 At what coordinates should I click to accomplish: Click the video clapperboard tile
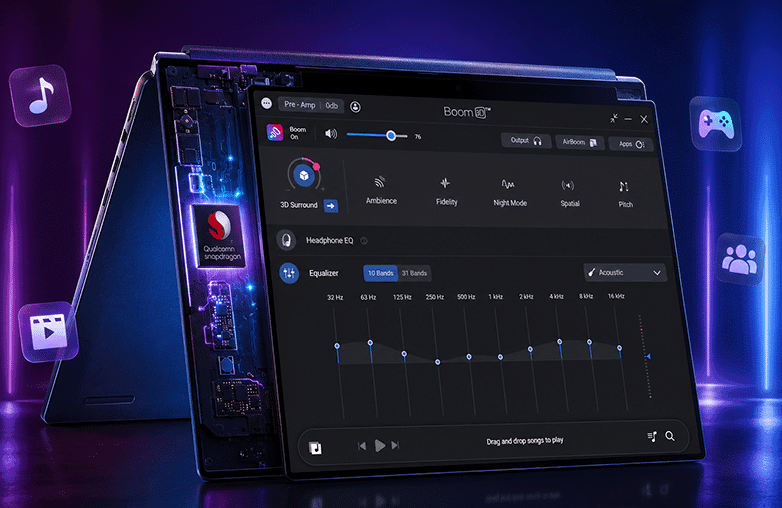tap(48, 331)
